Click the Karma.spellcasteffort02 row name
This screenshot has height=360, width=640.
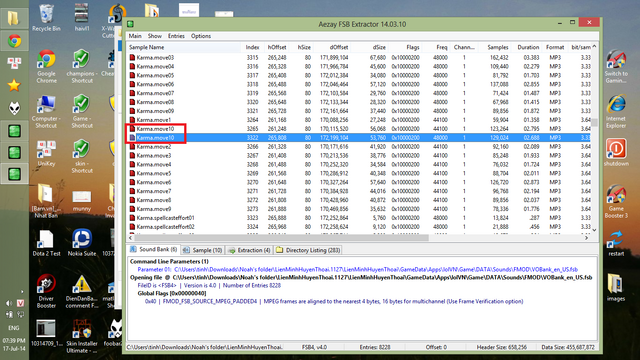[x=165, y=227]
